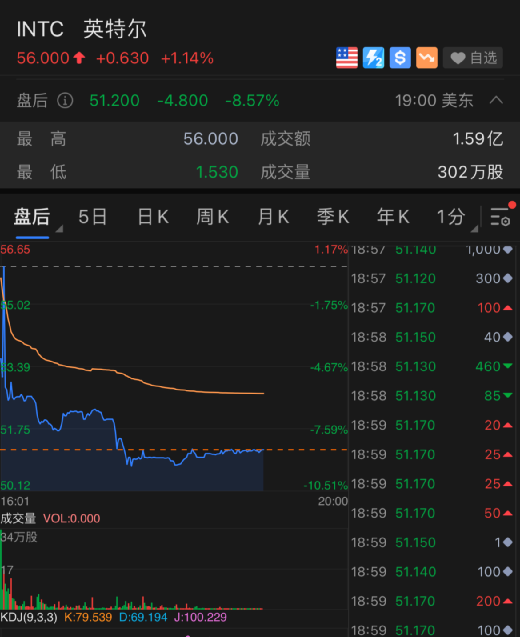520x637 pixels.
Task: Tap the 成交量 VOL indicator label
Action: 50,518
